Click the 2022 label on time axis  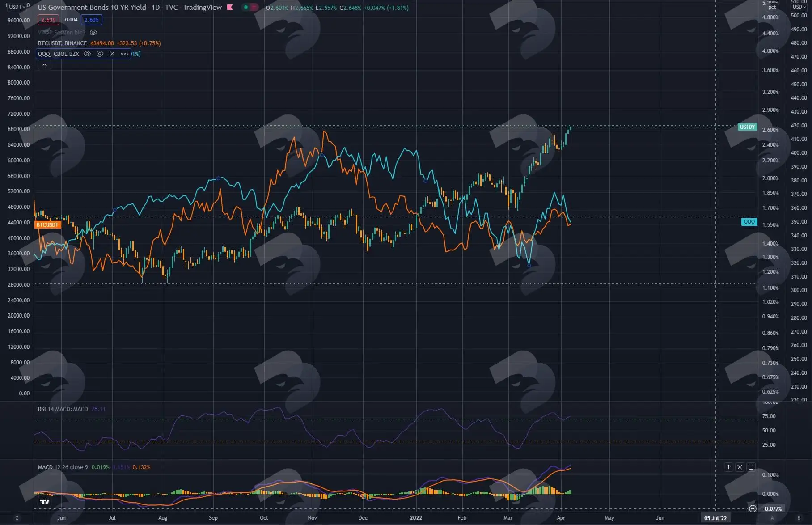416,518
